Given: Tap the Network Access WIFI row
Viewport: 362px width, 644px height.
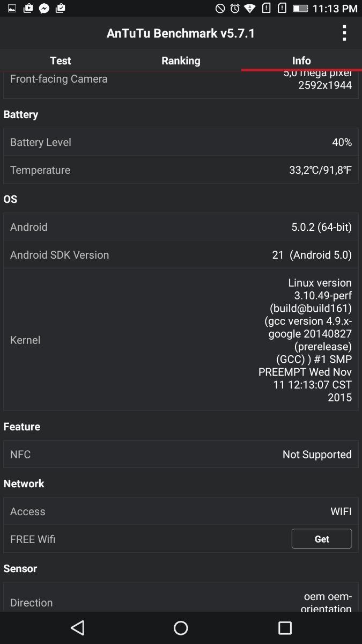Looking at the screenshot, I should click(181, 511).
